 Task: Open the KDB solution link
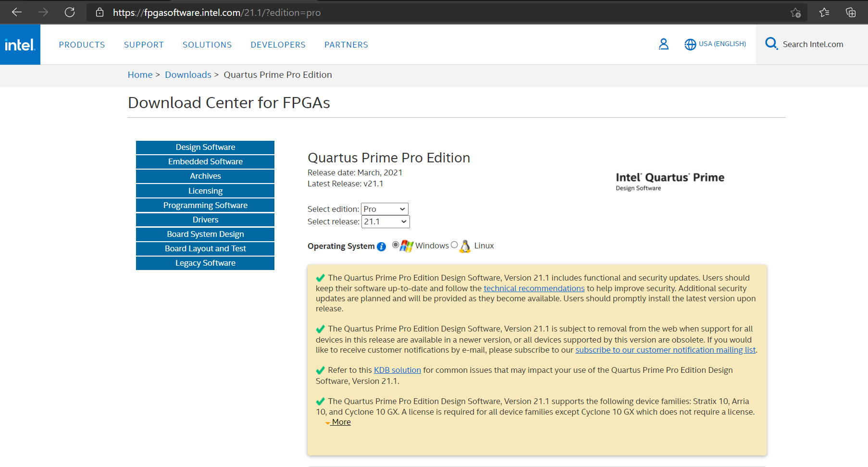point(397,370)
